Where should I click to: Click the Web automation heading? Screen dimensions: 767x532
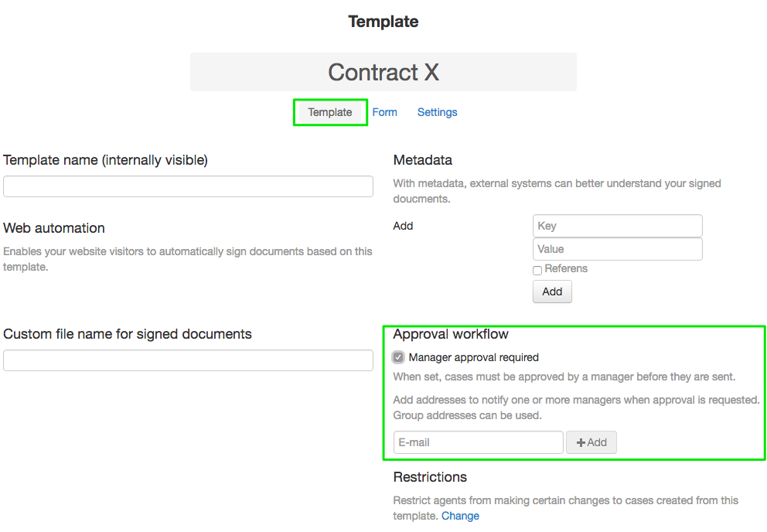pos(54,228)
